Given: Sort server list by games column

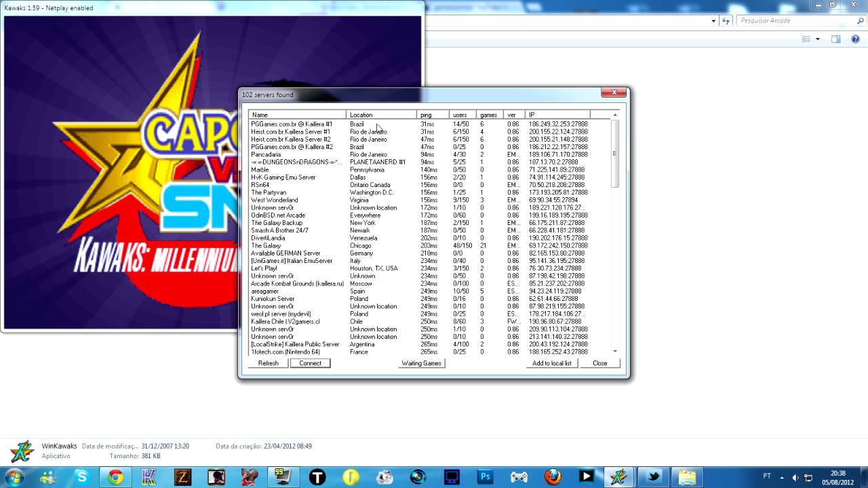Looking at the screenshot, I should click(x=490, y=115).
